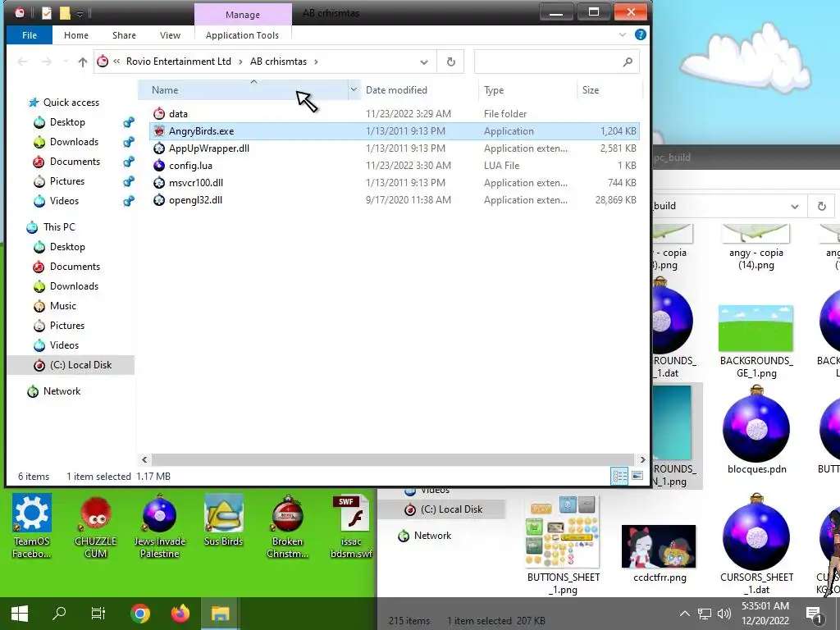The height and width of the screenshot is (630, 840).
Task: Refresh the AB crhismtas folder
Action: pyautogui.click(x=451, y=62)
